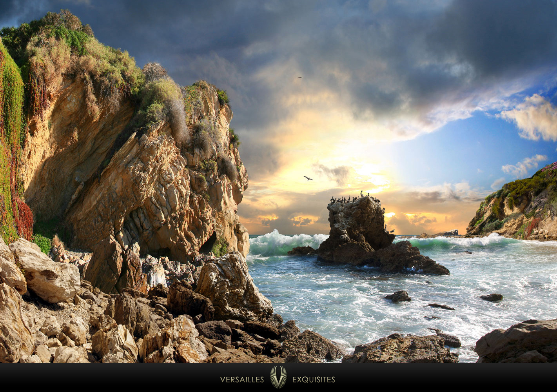Click the EXQUISITES text in bottom bar

pos(314,379)
